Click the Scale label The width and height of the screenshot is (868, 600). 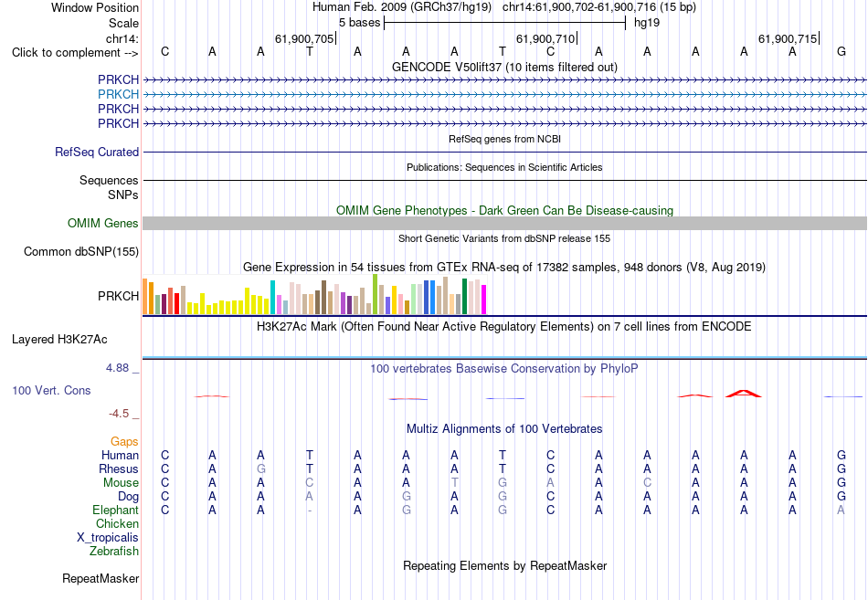(x=123, y=23)
